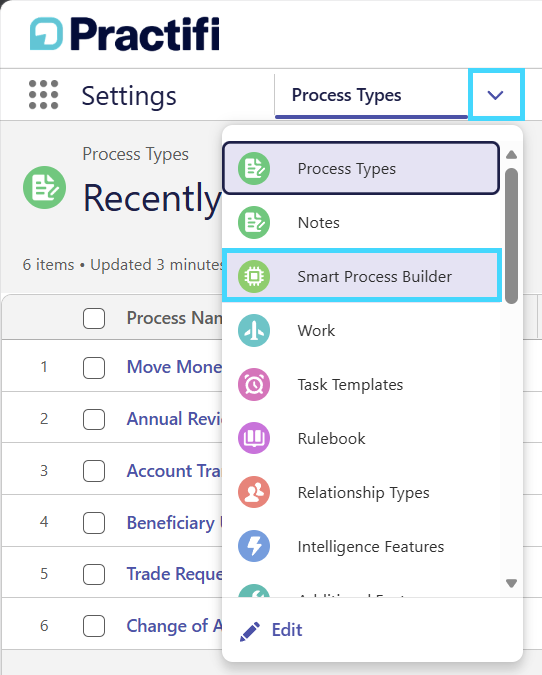Click the pencil icon next to Edit

250,631
